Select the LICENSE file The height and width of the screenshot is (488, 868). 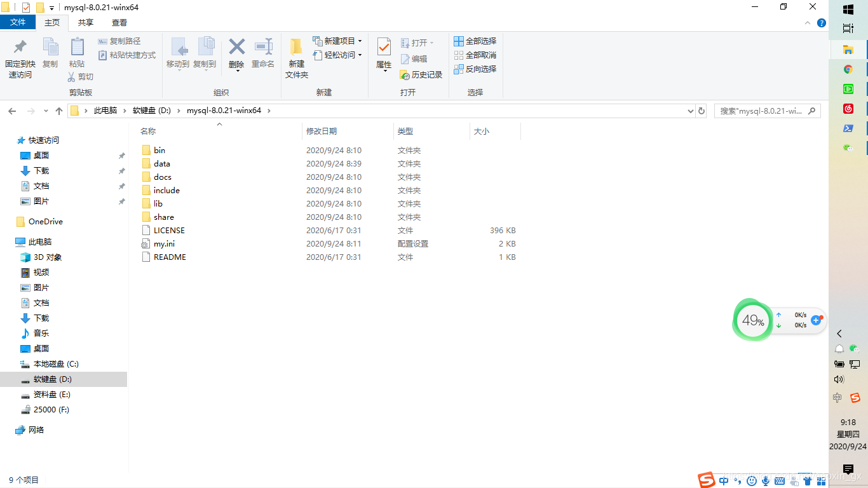pyautogui.click(x=169, y=231)
